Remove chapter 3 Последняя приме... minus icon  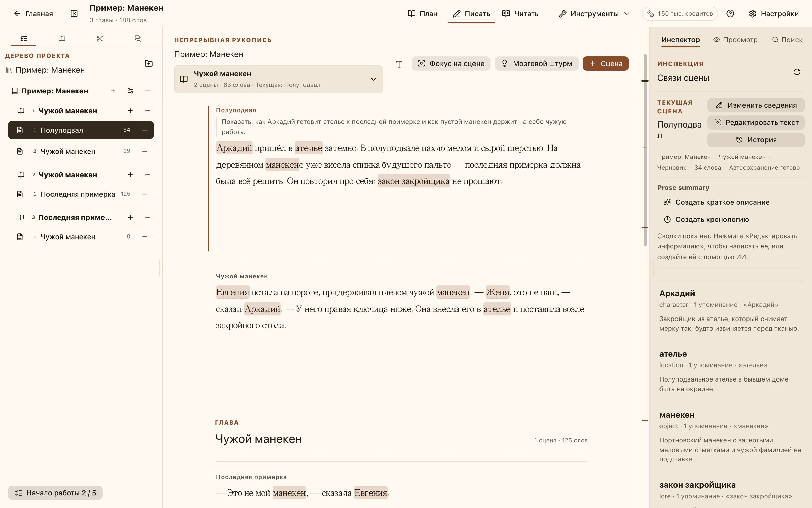point(148,217)
